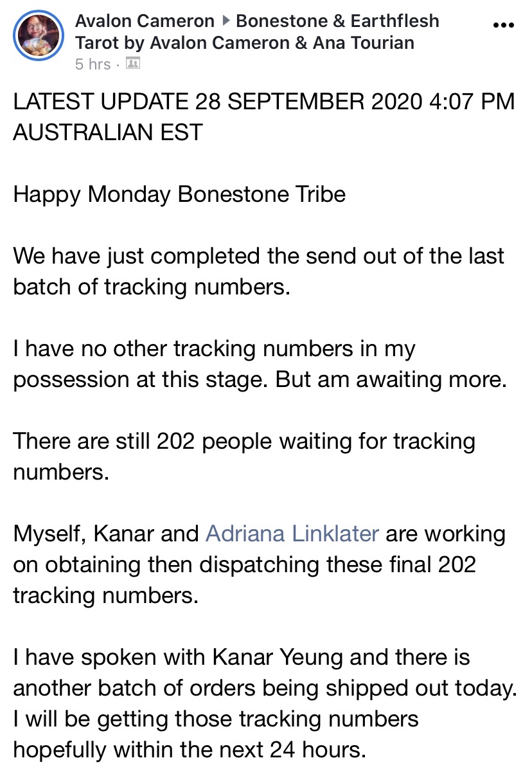Open Avalon Cameron's profile from author name

tap(145, 21)
